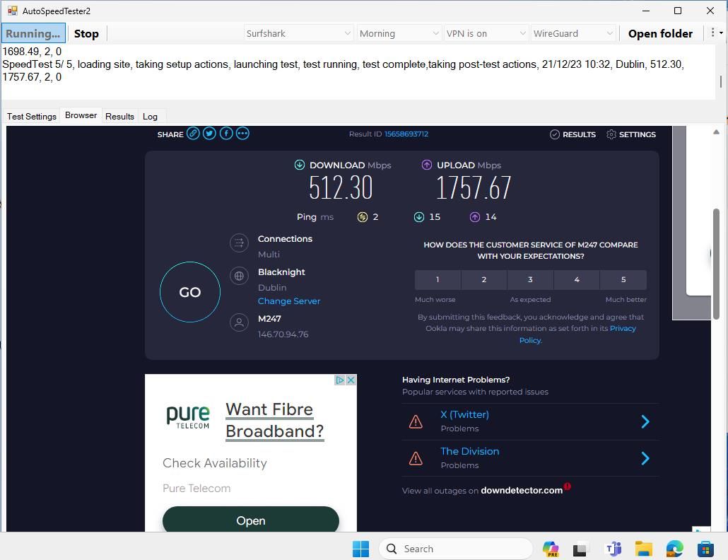Open Windows Start menu

[x=360, y=549]
